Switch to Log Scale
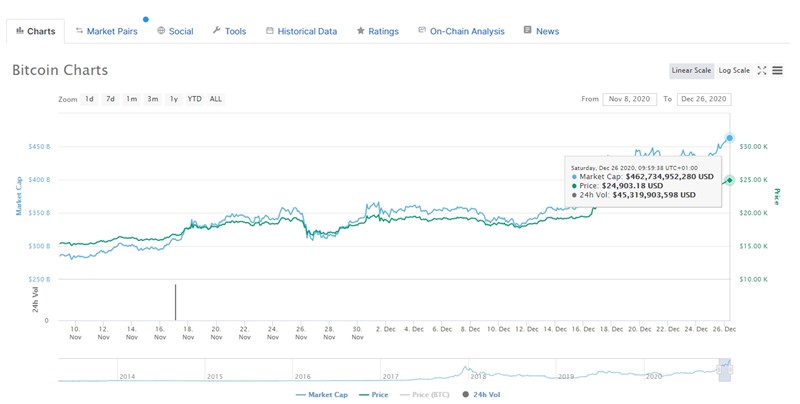This screenshot has height=404, width=800. pos(734,71)
